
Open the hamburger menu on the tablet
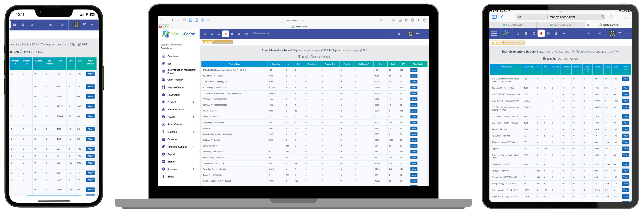click(494, 33)
